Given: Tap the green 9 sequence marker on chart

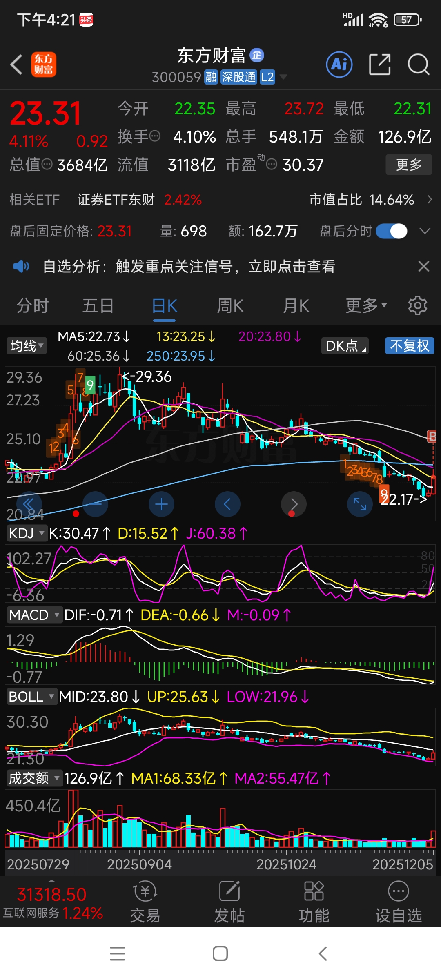Looking at the screenshot, I should [x=90, y=385].
